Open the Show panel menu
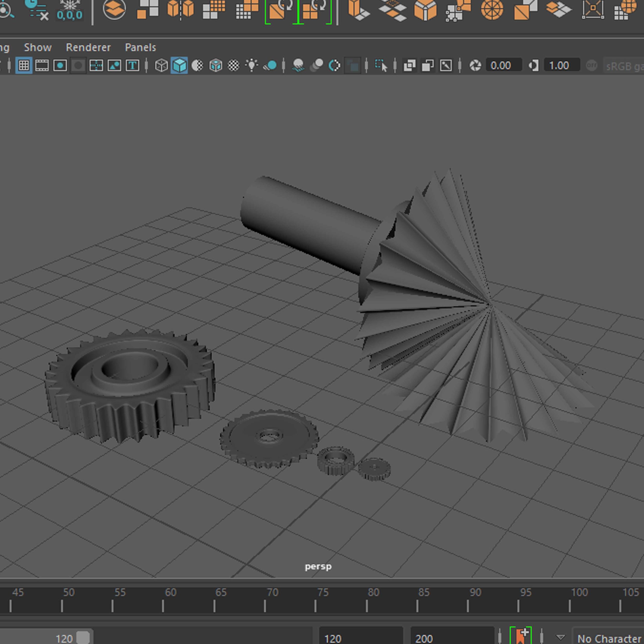 38,47
